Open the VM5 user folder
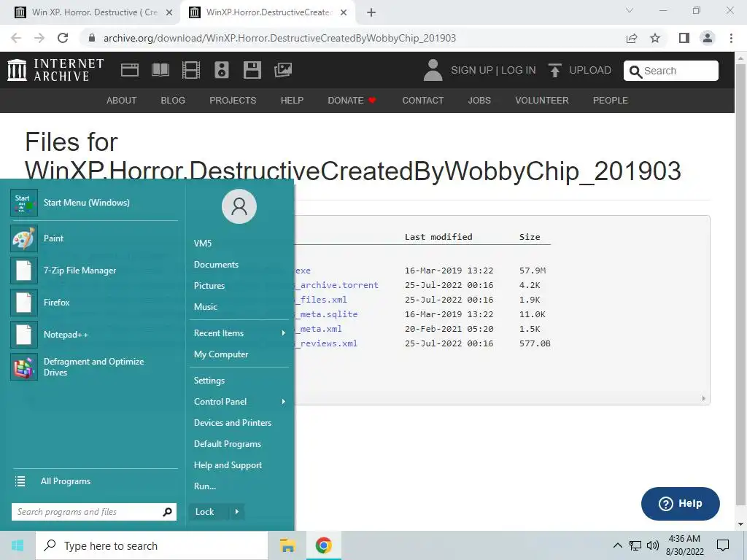The height and width of the screenshot is (560, 747). [x=203, y=244]
